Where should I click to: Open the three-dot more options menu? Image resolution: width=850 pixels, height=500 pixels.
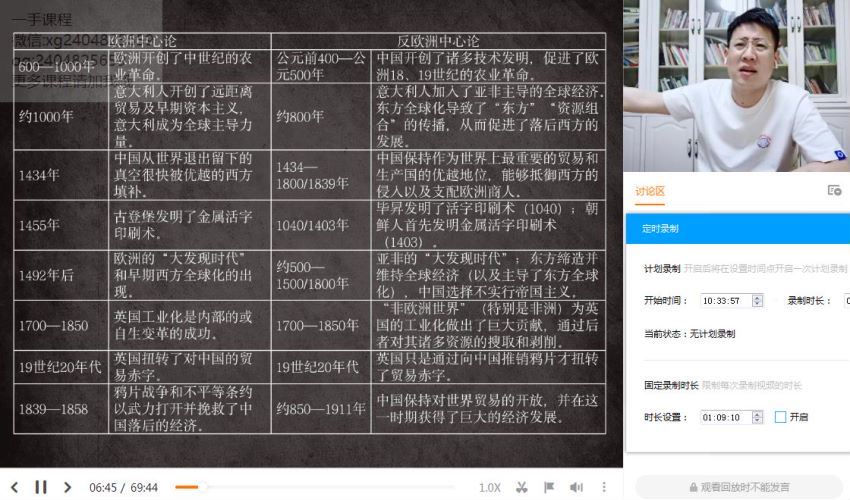pos(604,487)
